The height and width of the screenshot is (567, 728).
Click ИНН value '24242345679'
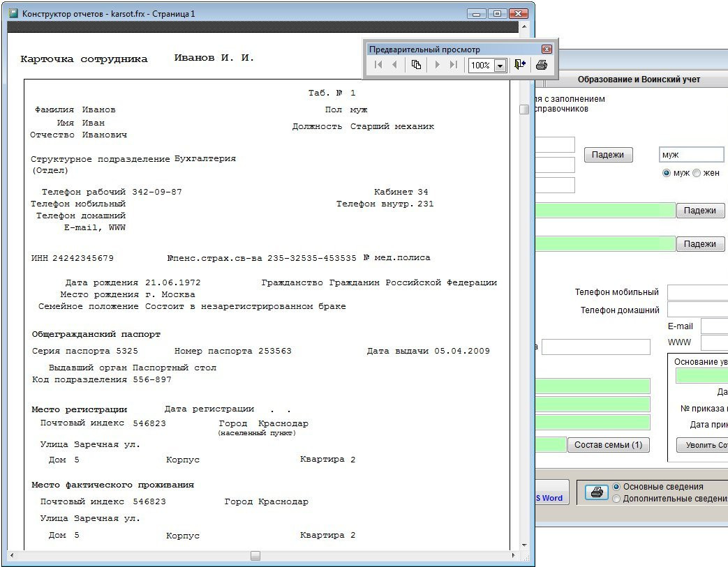point(83,258)
